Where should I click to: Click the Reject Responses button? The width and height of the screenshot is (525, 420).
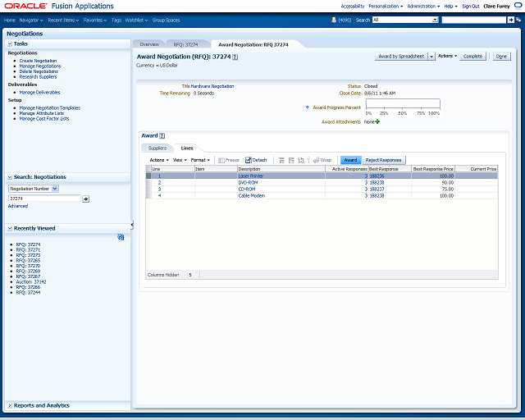pyautogui.click(x=383, y=160)
